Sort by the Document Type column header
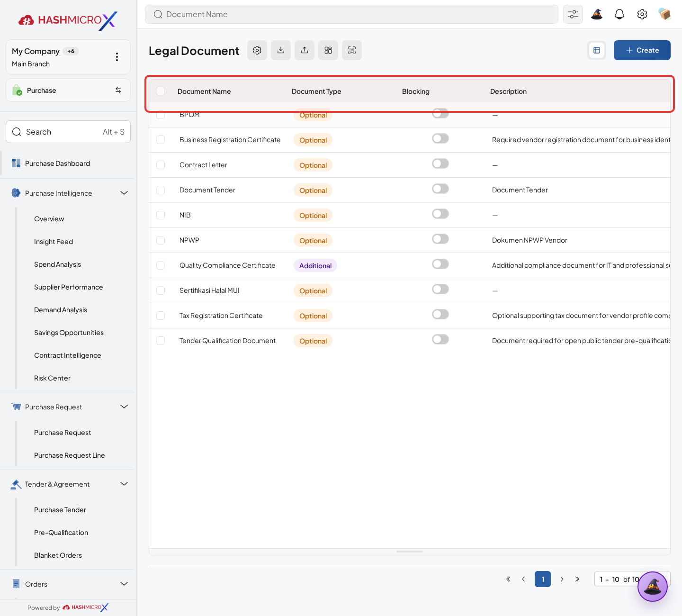The width and height of the screenshot is (682, 616). 316,91
